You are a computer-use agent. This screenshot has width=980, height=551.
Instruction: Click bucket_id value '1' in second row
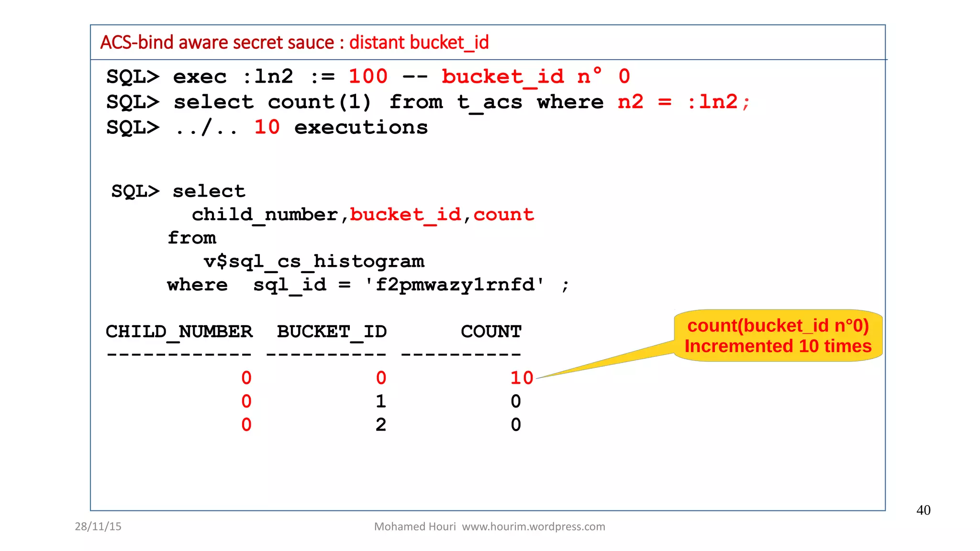point(381,402)
